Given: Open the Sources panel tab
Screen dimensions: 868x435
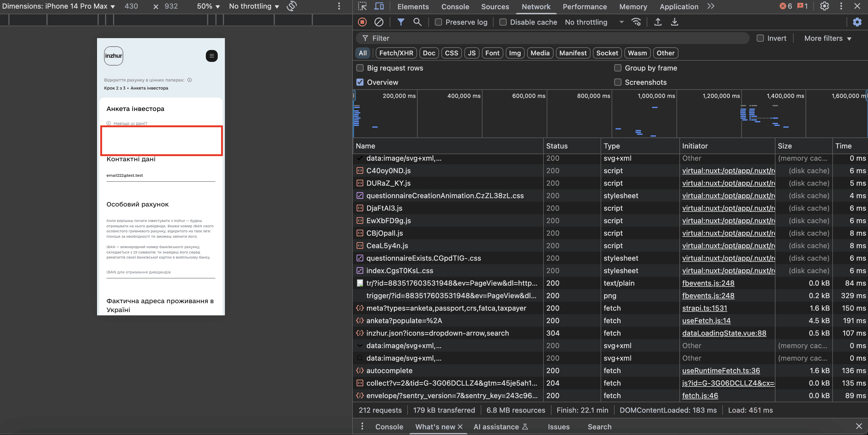Looking at the screenshot, I should click(x=495, y=7).
